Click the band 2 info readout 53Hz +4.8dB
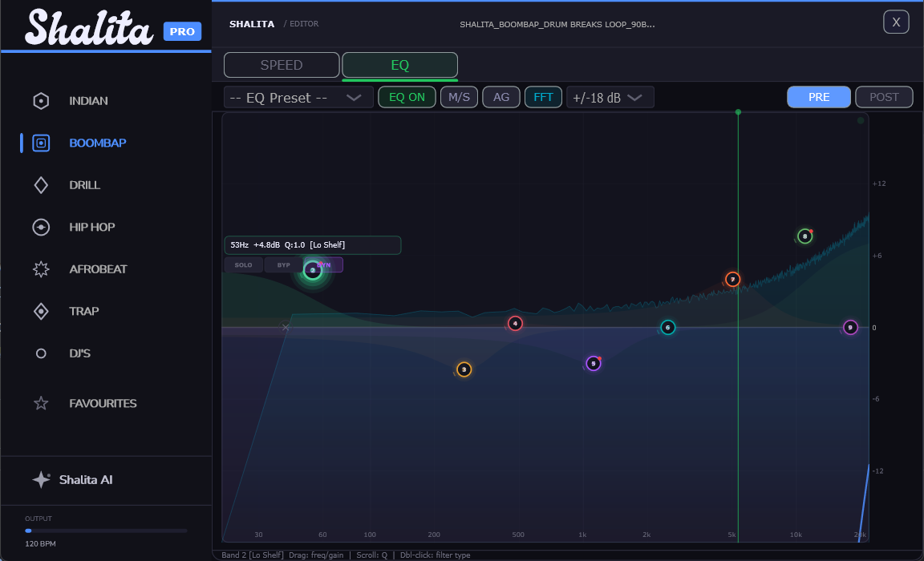The image size is (924, 561). click(312, 245)
